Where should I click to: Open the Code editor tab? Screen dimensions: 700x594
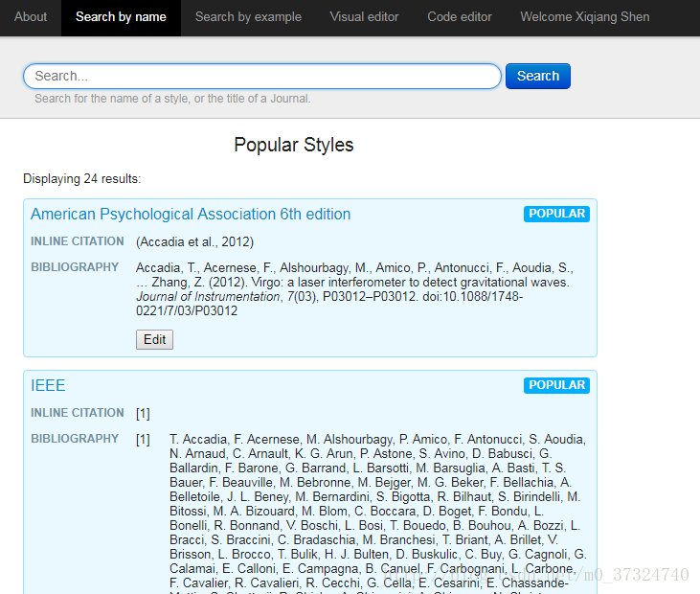[460, 17]
